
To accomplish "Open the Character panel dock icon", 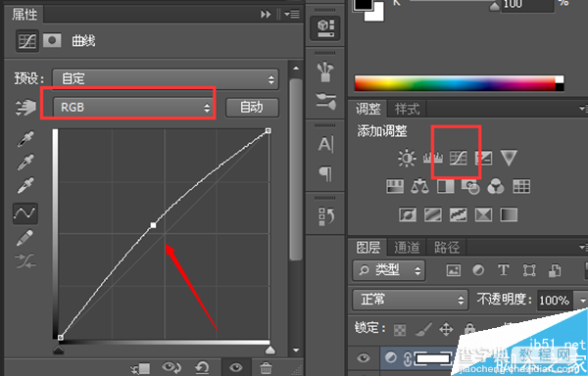I will (x=325, y=144).
